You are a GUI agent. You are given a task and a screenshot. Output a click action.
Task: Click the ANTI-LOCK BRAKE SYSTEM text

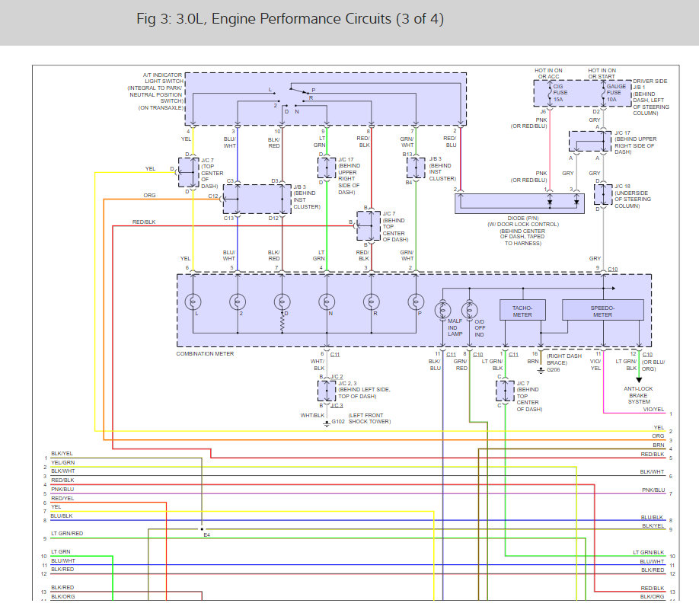click(x=638, y=395)
